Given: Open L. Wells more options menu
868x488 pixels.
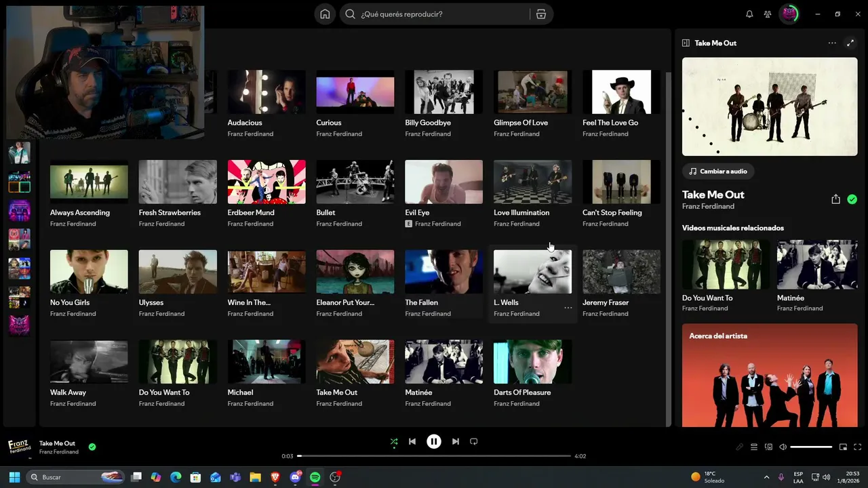Looking at the screenshot, I should tap(568, 308).
